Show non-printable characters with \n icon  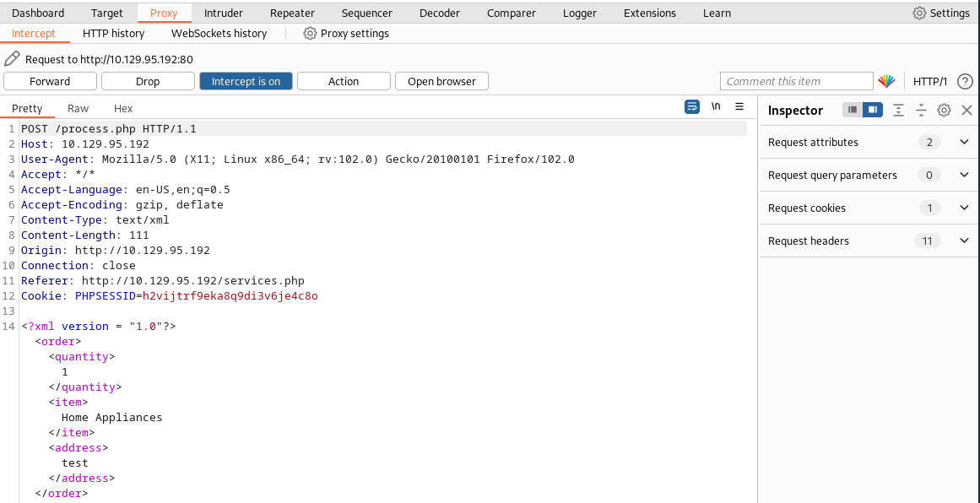[716, 107]
